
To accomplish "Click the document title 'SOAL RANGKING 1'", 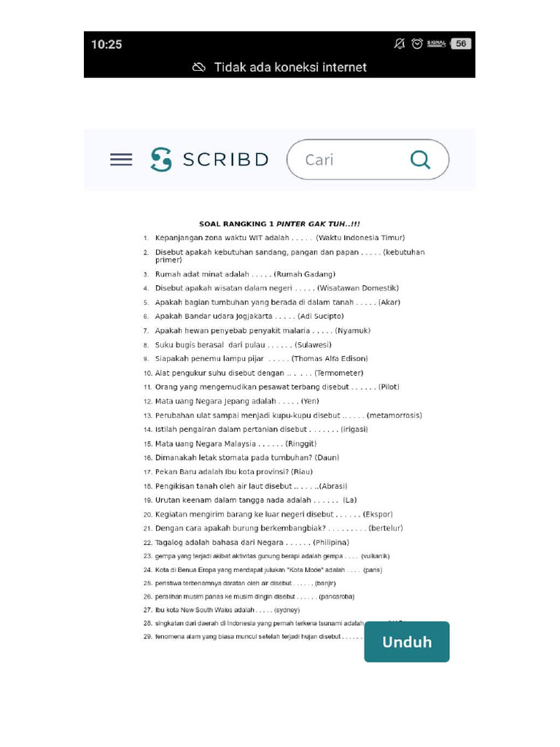I will pyautogui.click(x=279, y=224).
